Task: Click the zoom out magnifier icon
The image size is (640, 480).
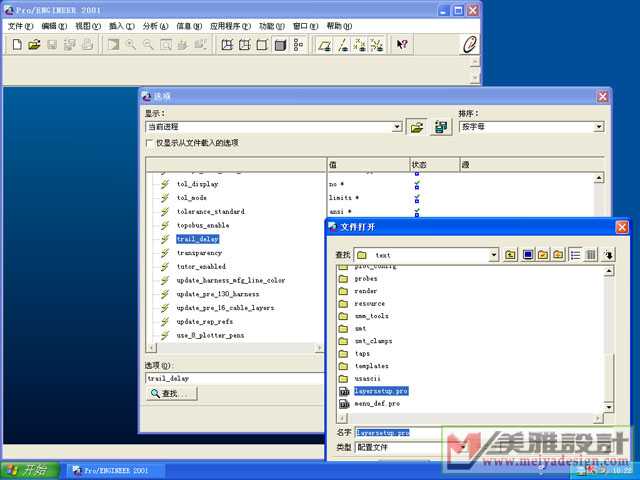Action: tap(148, 44)
